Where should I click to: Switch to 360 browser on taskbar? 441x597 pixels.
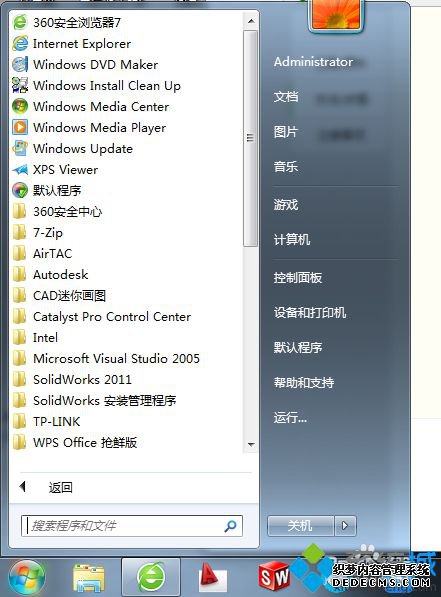coord(151,578)
